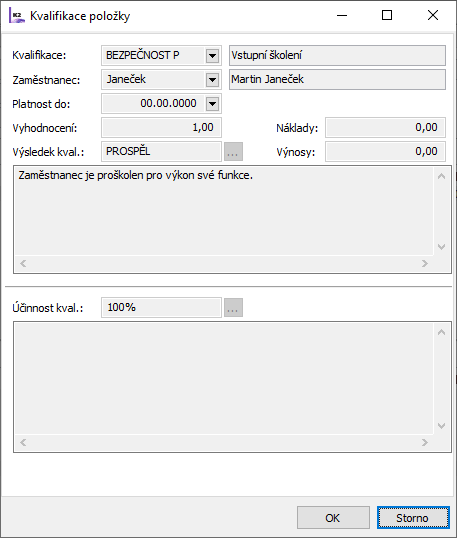The width and height of the screenshot is (457, 538).
Task: Click upper text area's scroll left arrow
Action: (x=23, y=264)
